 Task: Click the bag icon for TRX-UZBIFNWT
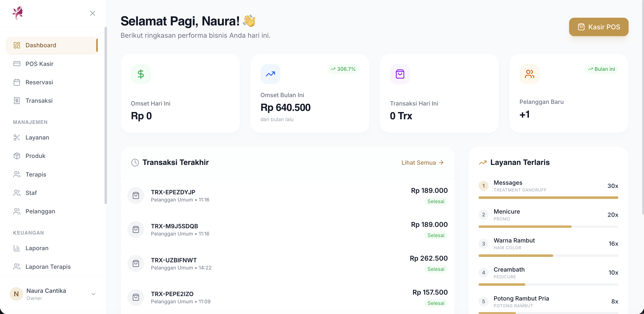pos(136,263)
